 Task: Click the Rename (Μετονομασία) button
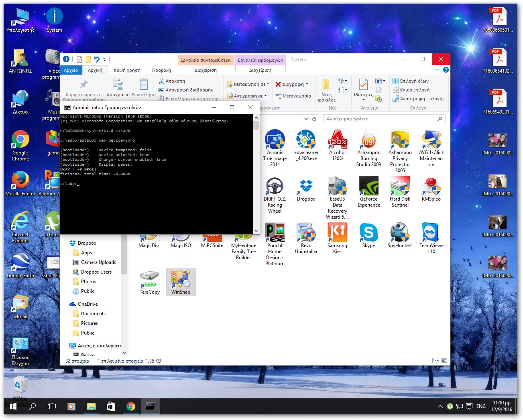pyautogui.click(x=293, y=96)
